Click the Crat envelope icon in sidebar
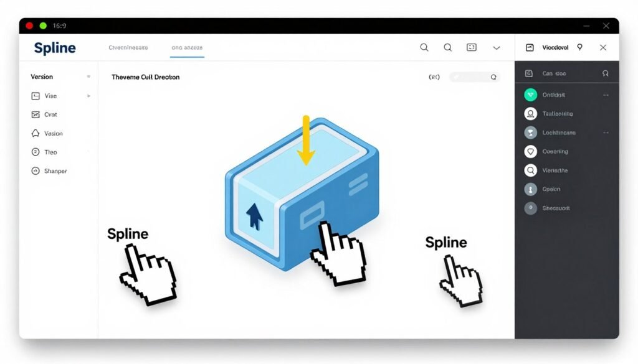Screen dimensions: 638x364 point(36,114)
